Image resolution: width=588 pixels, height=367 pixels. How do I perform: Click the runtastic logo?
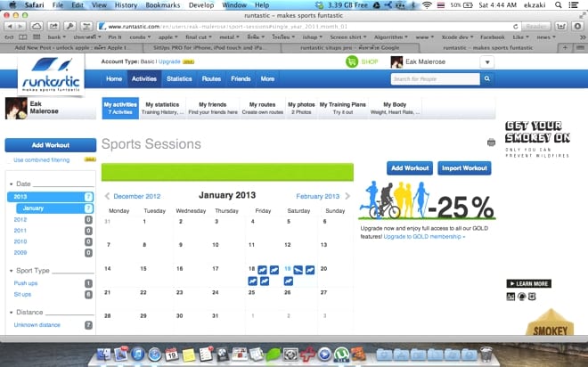tap(51, 75)
